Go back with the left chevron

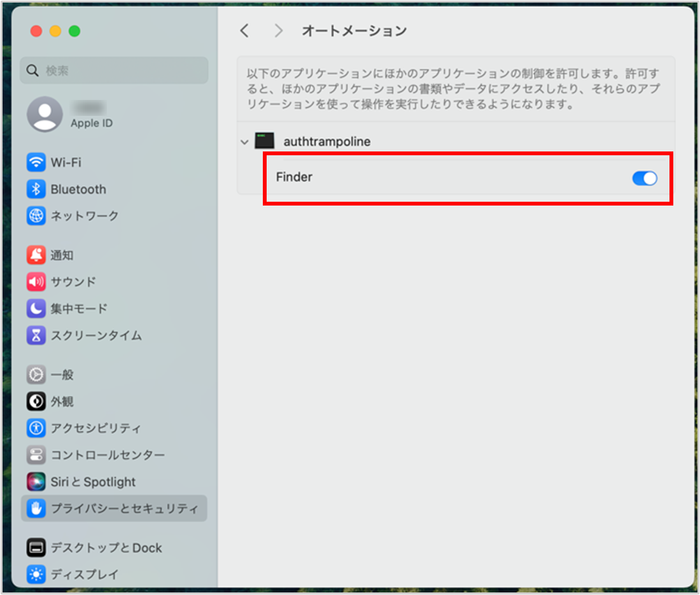[244, 31]
